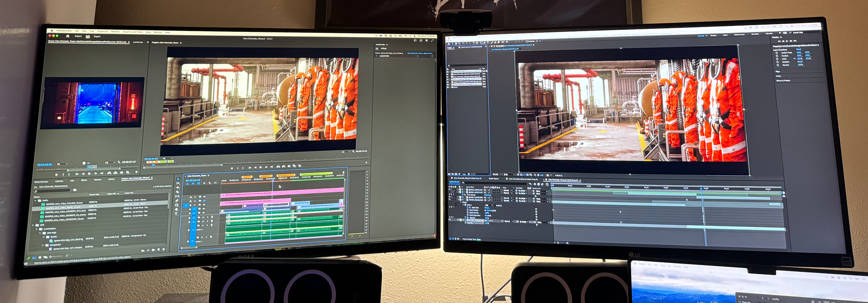The image size is (868, 303).
Task: Switch to Standard workspace in After Effects
Action: 755,34
